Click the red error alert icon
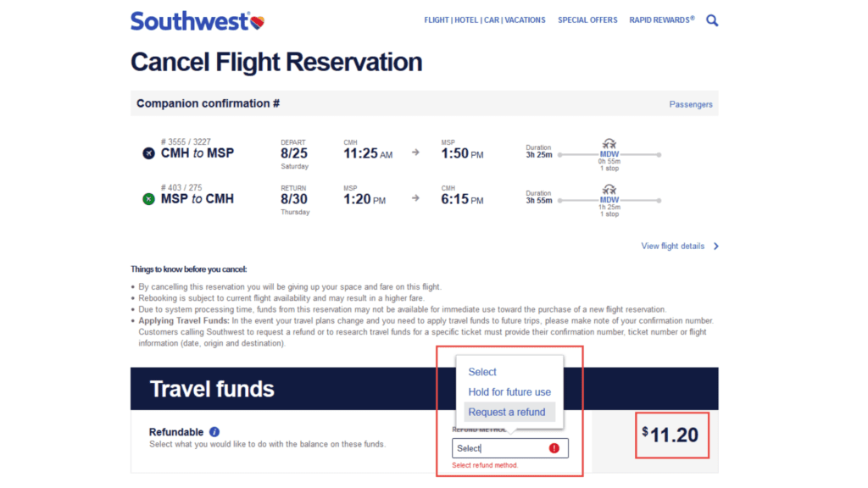The image size is (868, 488). click(x=554, y=448)
